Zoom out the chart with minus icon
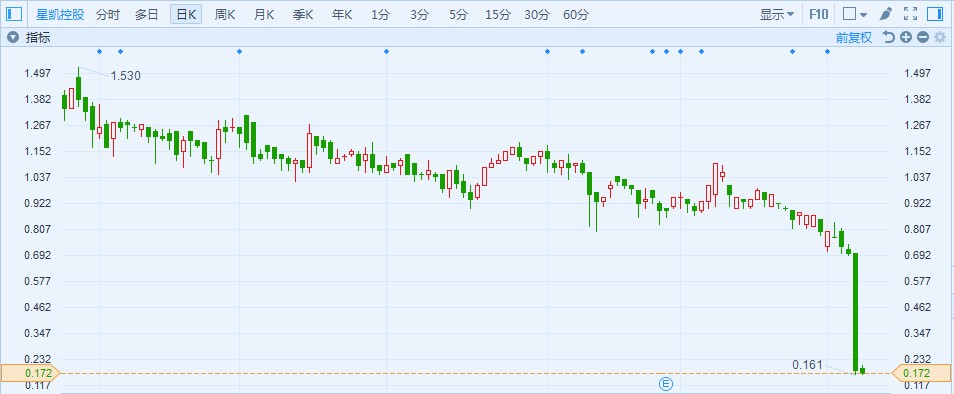Screen dimensions: 954x394 coord(923,38)
